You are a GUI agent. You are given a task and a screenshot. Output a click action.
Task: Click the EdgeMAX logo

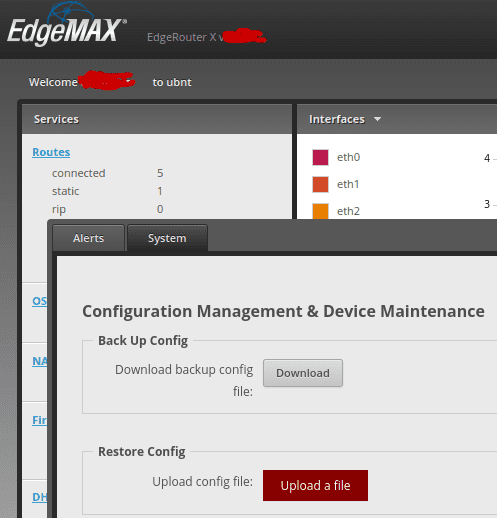[x=67, y=25]
